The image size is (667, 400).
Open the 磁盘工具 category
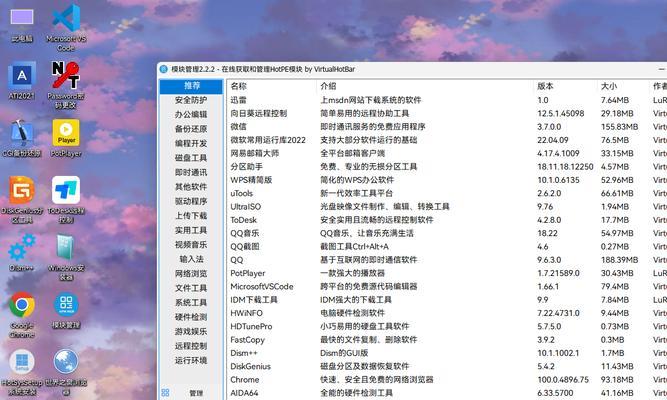click(191, 158)
